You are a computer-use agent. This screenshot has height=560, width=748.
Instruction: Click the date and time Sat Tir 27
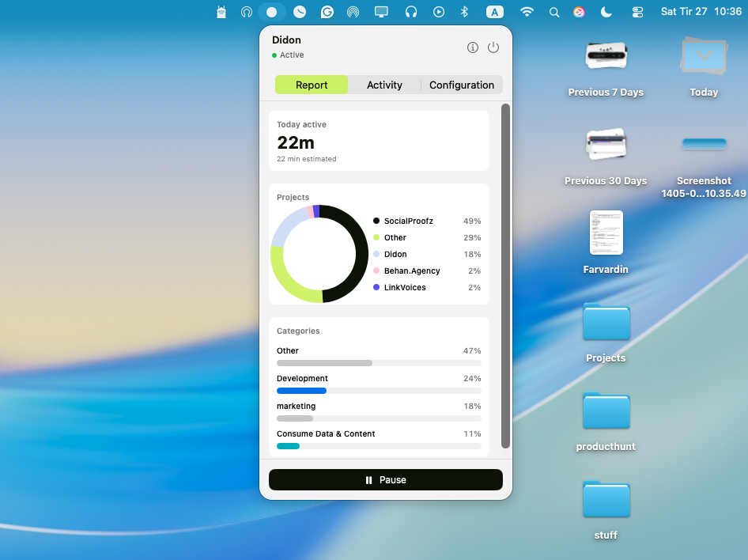point(701,11)
